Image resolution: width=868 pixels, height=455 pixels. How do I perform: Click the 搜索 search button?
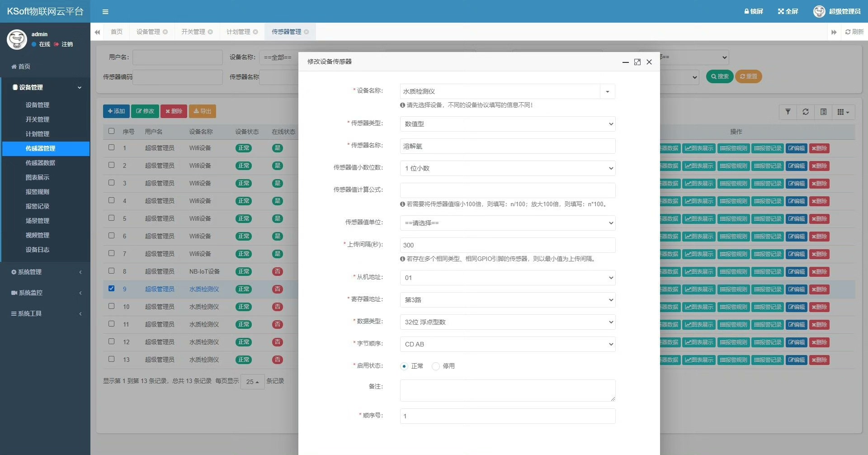point(720,76)
